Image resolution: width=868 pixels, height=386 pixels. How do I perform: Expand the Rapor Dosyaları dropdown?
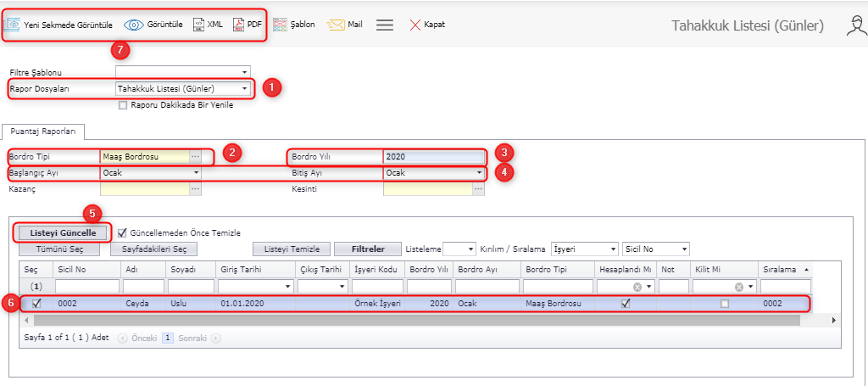coord(244,88)
